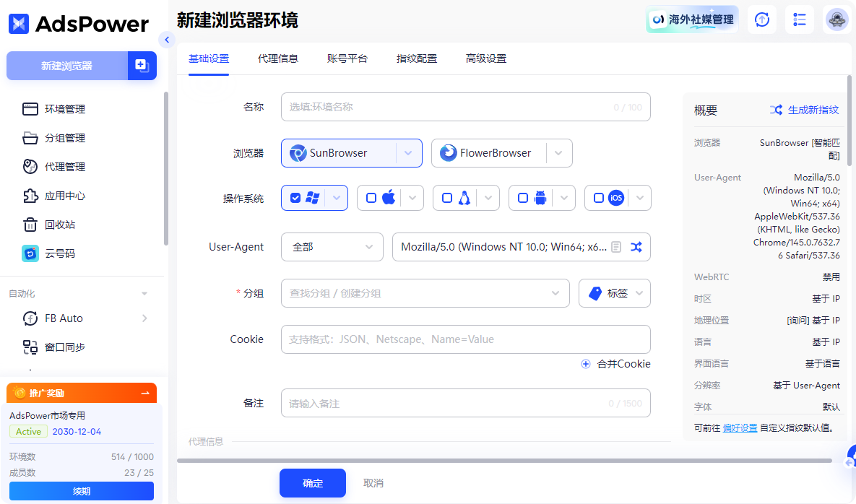The height and width of the screenshot is (504, 856).
Task: Open the astronaut account avatar
Action: (836, 19)
